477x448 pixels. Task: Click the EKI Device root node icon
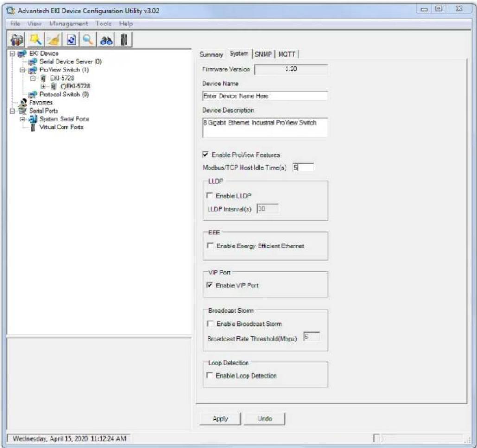click(x=22, y=54)
